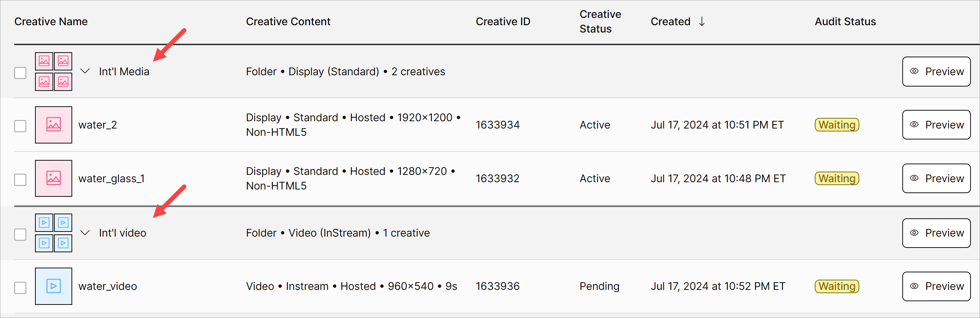Screen dimensions: 980x318
Task: Click the Waiting audit badge for water_2
Action: coord(837,125)
